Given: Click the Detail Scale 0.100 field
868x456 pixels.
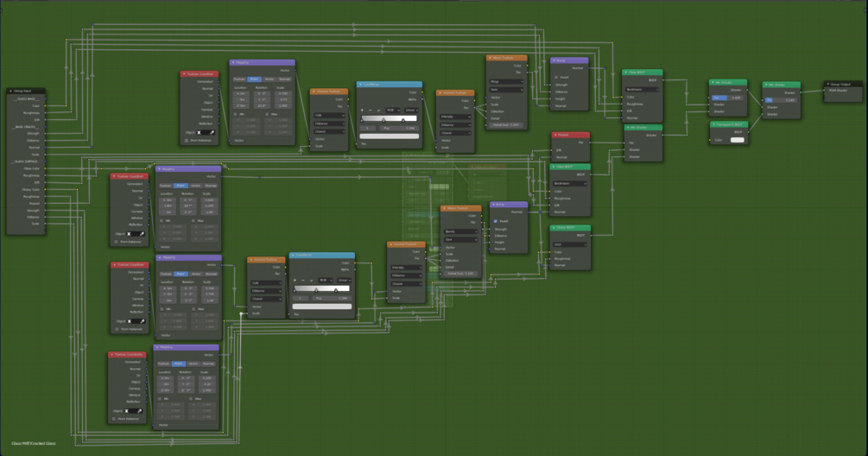Looking at the screenshot, I should (461, 274).
